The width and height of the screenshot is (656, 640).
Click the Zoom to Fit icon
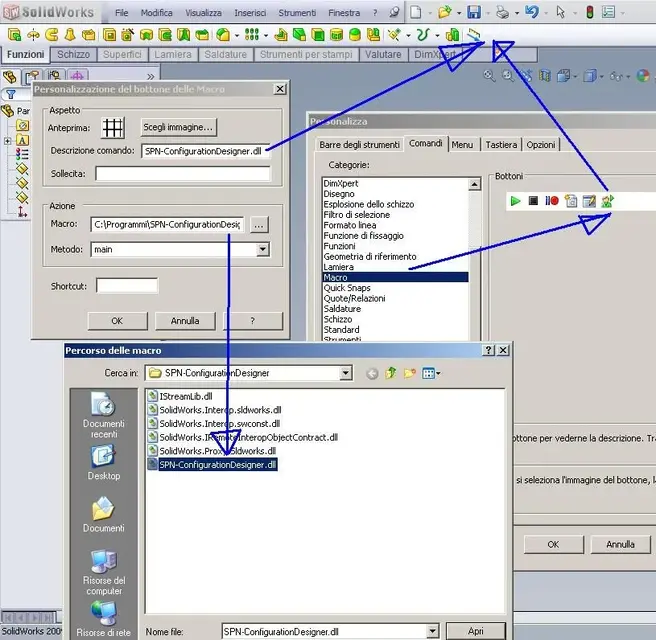489,76
